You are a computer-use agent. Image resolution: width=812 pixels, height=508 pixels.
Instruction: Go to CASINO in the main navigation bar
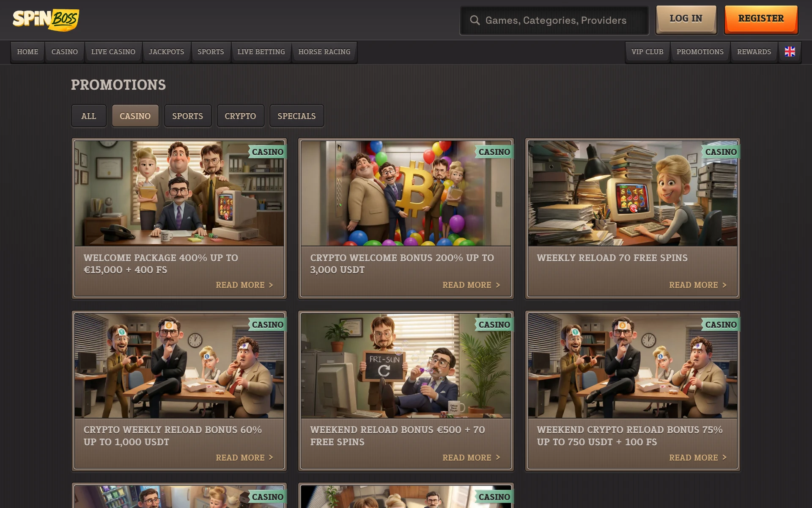click(65, 52)
